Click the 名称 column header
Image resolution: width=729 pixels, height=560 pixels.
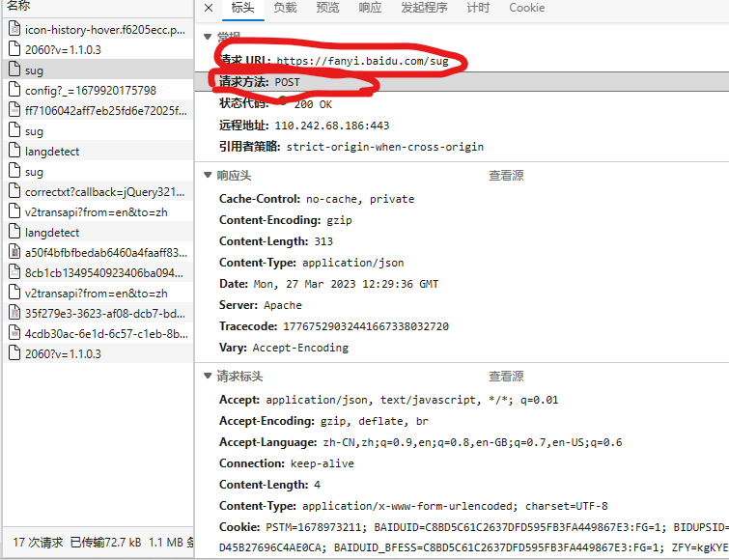[x=18, y=6]
